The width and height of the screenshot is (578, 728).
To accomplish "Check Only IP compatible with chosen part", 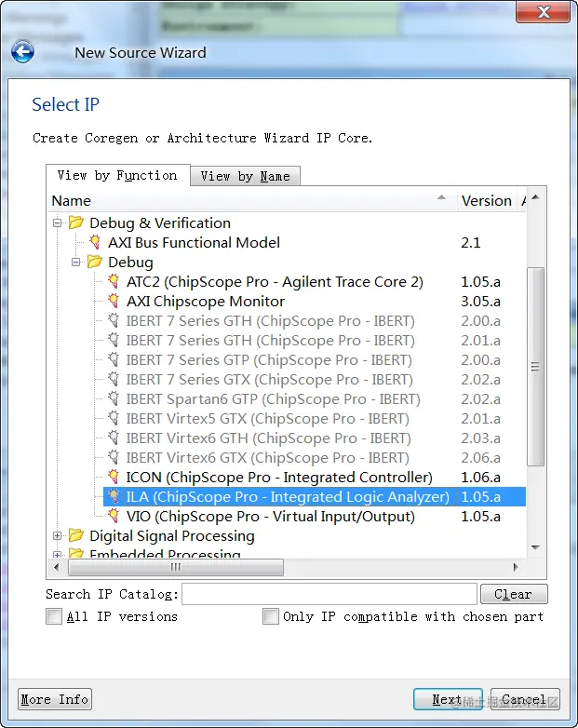I will (x=271, y=616).
